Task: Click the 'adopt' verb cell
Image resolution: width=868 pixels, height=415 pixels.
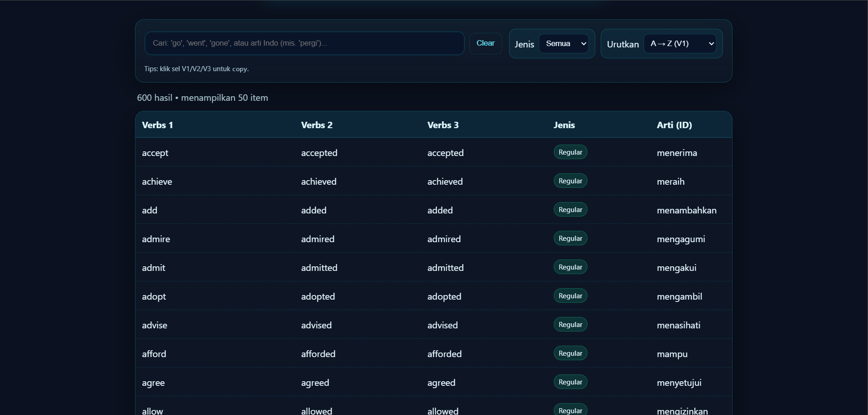Action: coord(154,296)
